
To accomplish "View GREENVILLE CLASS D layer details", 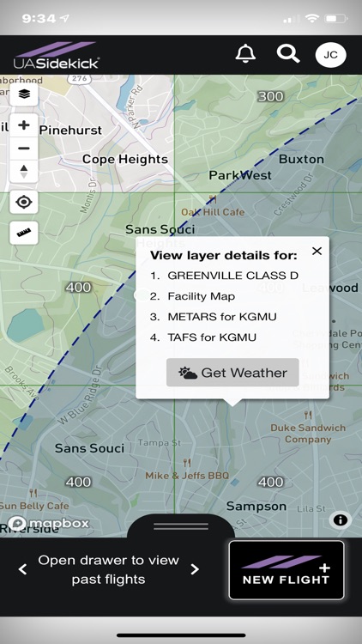I will pos(232,275).
